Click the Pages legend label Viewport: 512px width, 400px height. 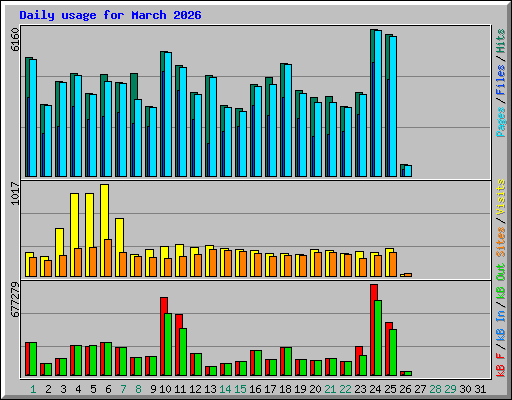(x=501, y=122)
